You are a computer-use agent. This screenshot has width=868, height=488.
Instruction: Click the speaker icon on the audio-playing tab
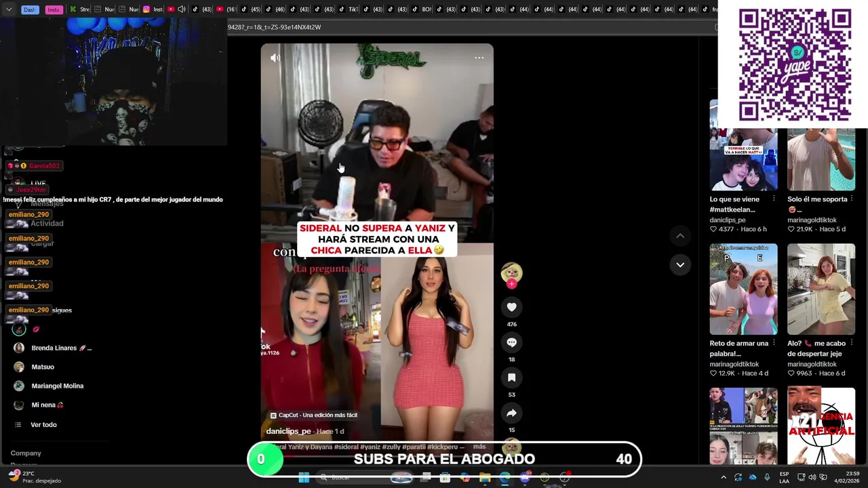181,9
